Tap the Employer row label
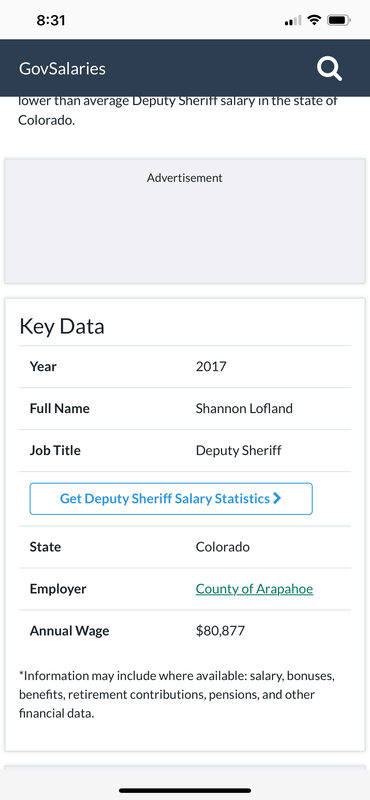370x800 pixels. pyautogui.click(x=58, y=589)
